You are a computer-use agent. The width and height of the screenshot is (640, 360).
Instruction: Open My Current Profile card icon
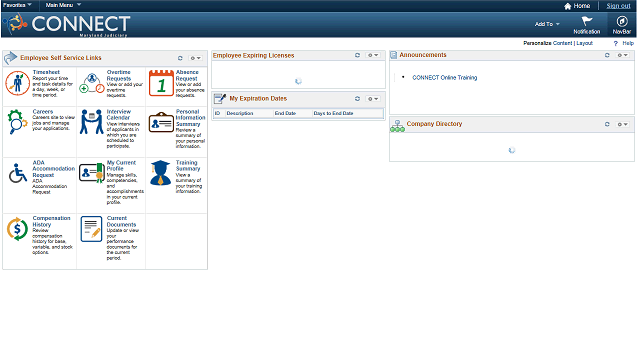click(92, 173)
